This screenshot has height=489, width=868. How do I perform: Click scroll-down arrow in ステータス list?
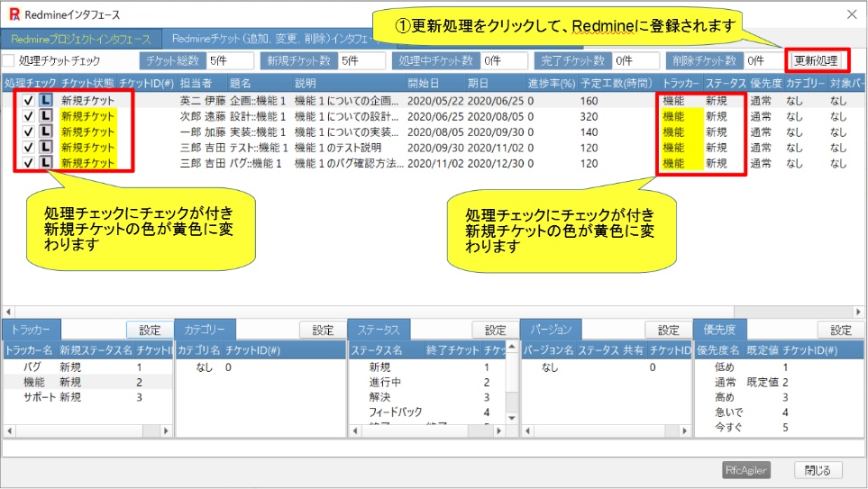pyautogui.click(x=512, y=418)
